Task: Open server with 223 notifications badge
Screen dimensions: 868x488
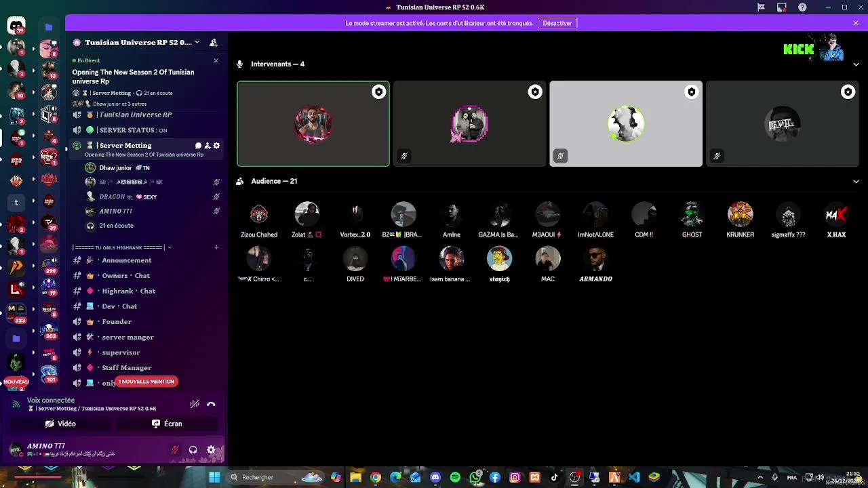Action: click(x=16, y=312)
